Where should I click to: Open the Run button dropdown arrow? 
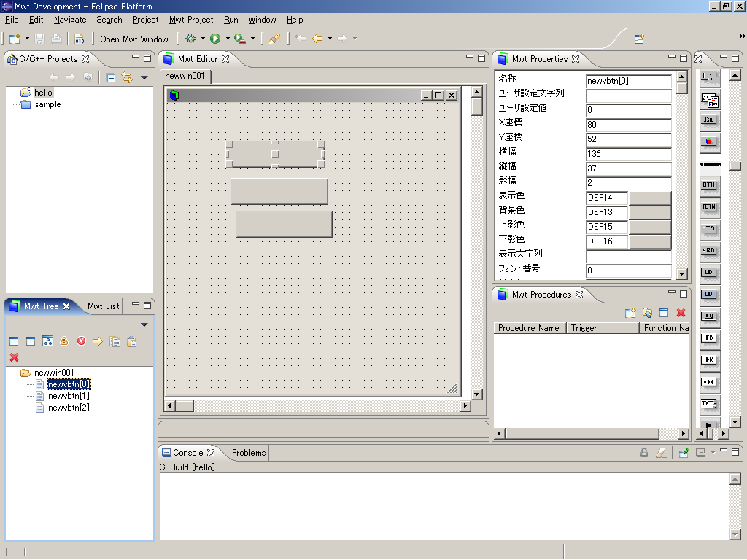[x=228, y=39]
